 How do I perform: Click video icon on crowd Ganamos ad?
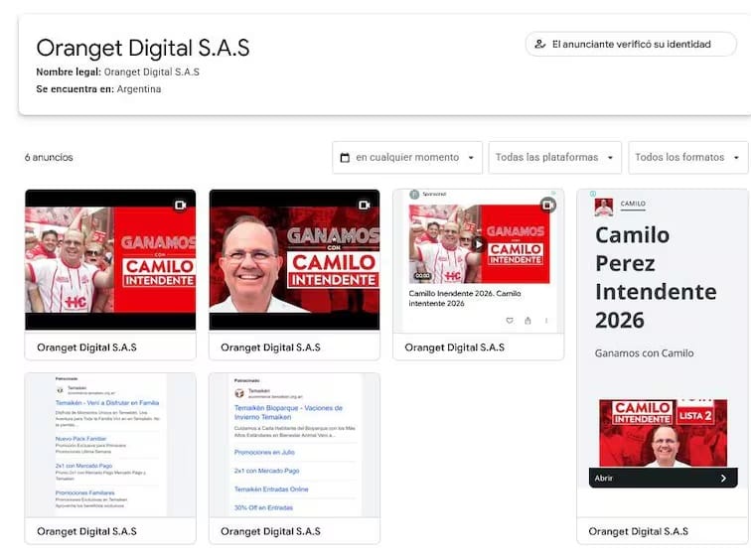[x=180, y=205]
